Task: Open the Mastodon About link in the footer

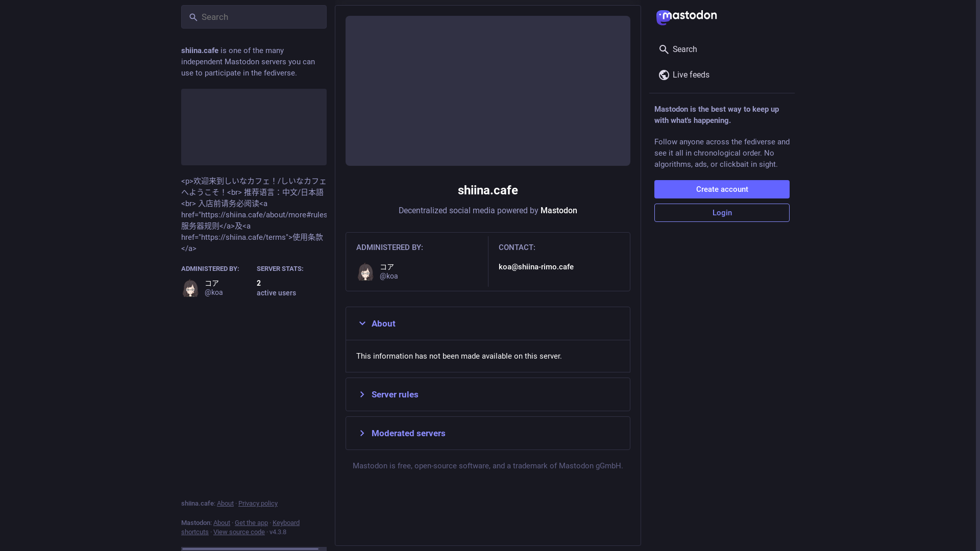Action: point(222,523)
